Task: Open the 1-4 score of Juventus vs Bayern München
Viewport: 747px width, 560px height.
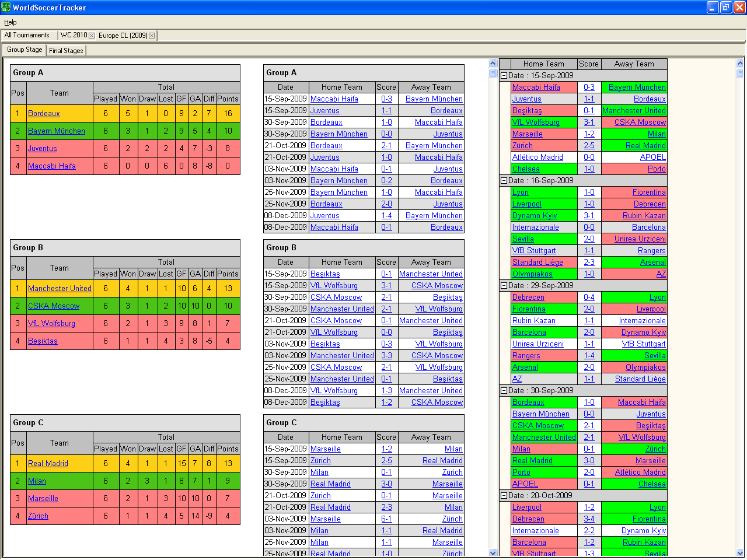Action: (386, 216)
